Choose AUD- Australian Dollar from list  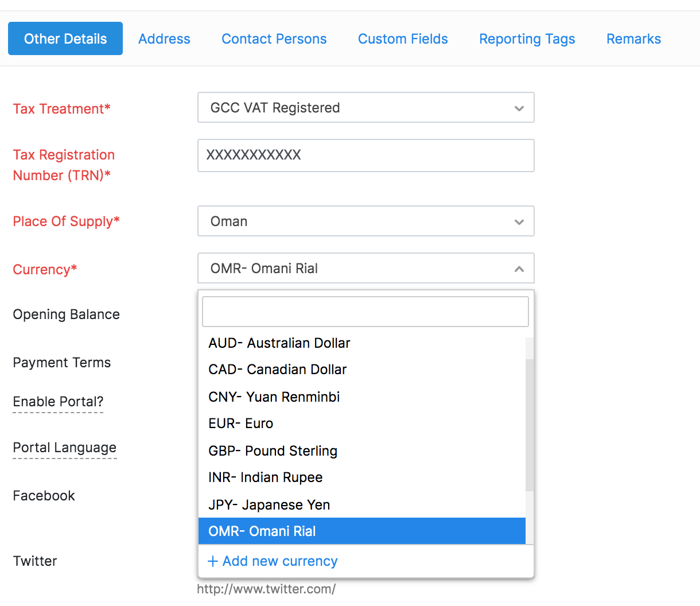coord(279,343)
